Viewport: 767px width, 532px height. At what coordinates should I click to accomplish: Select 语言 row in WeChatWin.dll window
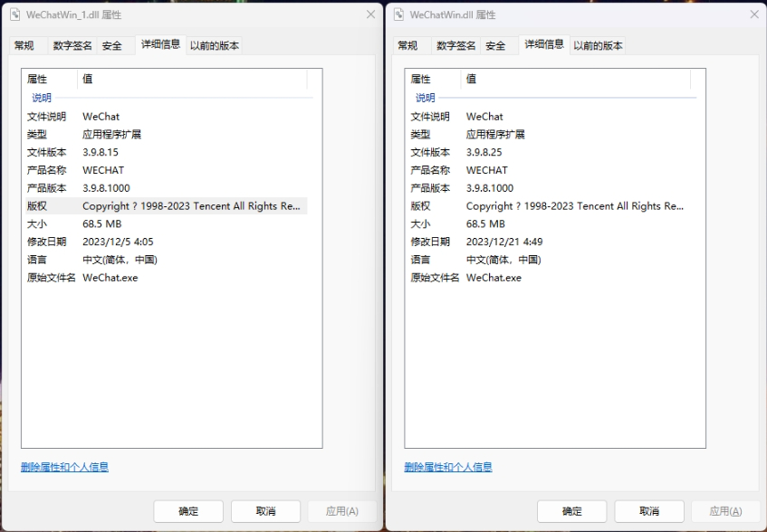[550, 260]
